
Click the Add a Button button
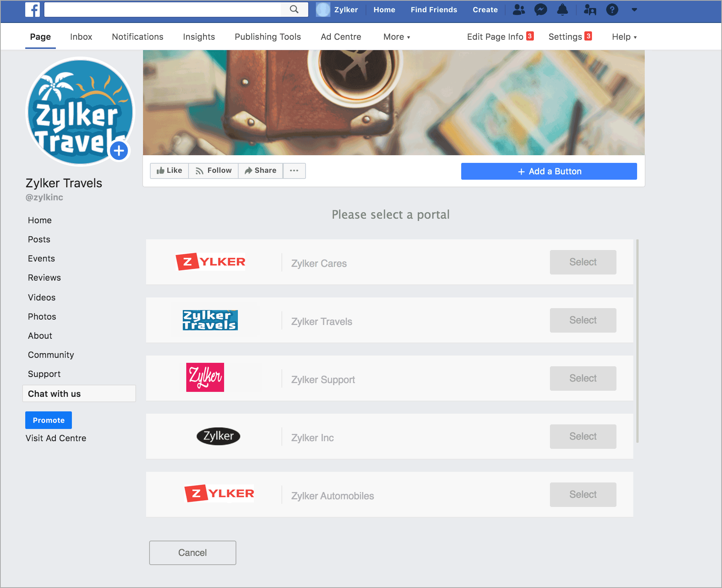point(549,171)
